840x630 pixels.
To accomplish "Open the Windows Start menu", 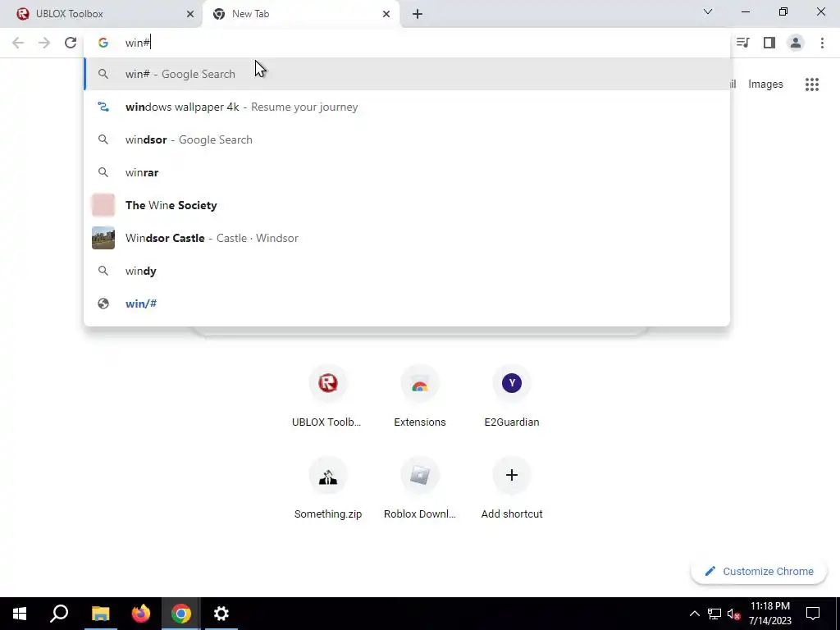I will click(x=20, y=614).
